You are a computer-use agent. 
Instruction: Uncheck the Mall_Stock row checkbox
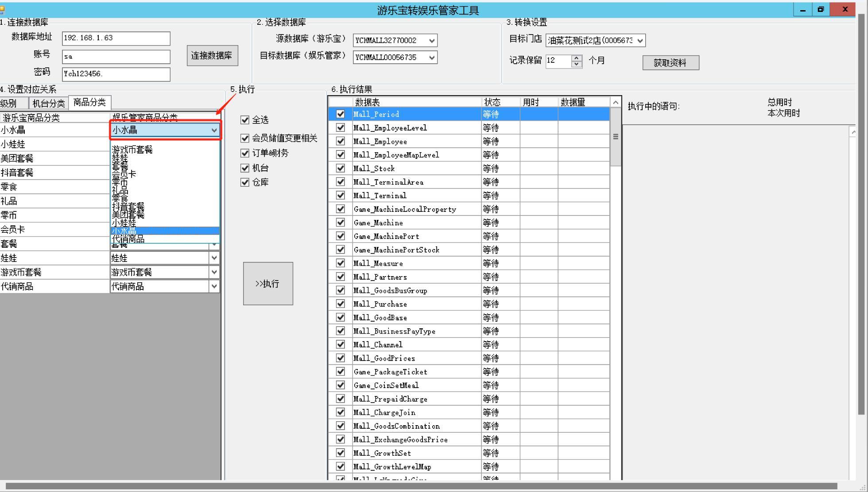coord(340,168)
